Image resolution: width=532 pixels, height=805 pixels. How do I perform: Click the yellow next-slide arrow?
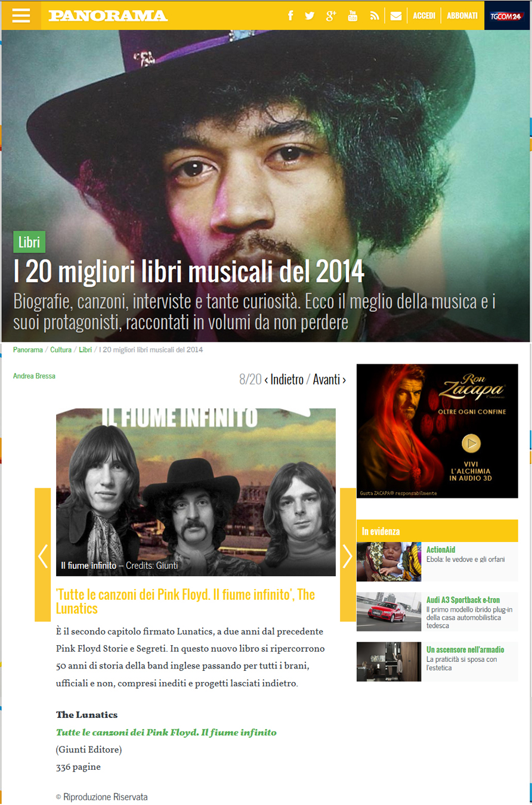click(x=348, y=555)
